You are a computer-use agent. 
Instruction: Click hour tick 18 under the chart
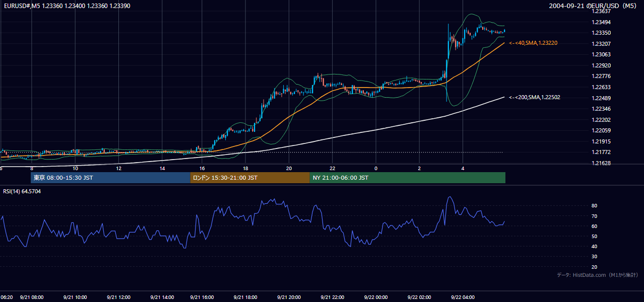coord(245,168)
